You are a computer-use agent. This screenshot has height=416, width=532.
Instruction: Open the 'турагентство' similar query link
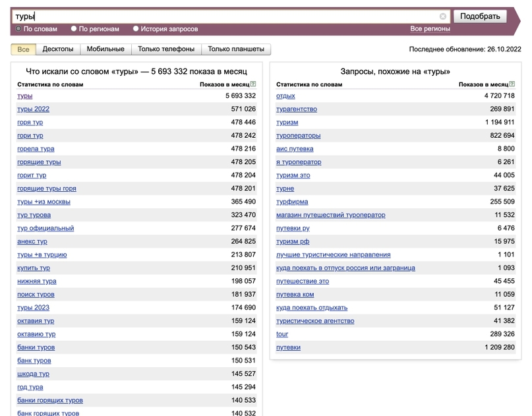click(297, 109)
